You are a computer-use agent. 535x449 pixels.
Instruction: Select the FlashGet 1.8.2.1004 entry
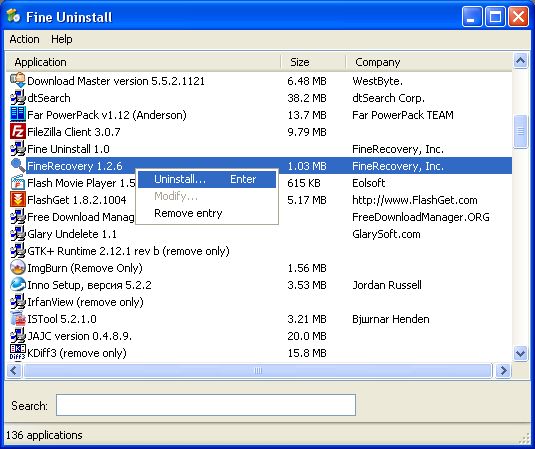click(x=77, y=200)
